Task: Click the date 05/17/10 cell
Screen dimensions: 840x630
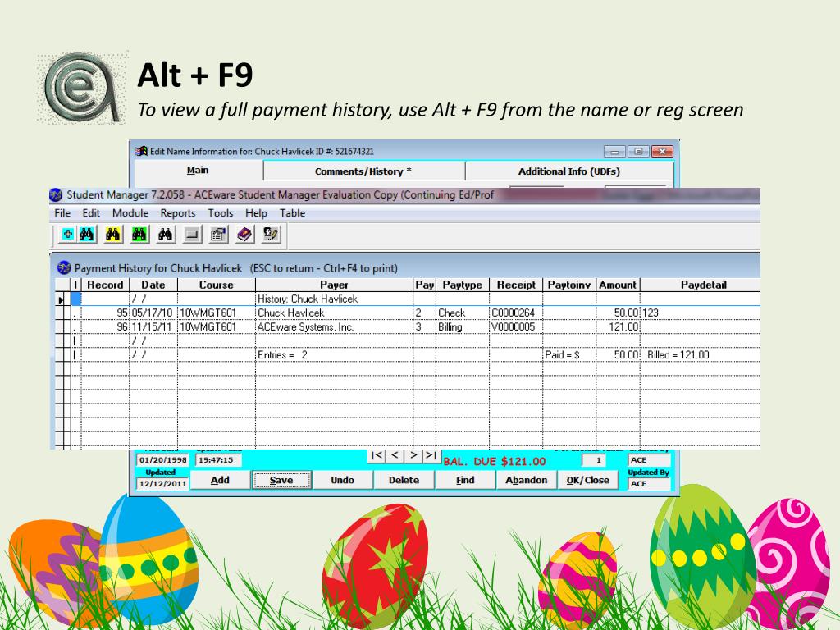Action: pyautogui.click(x=153, y=313)
